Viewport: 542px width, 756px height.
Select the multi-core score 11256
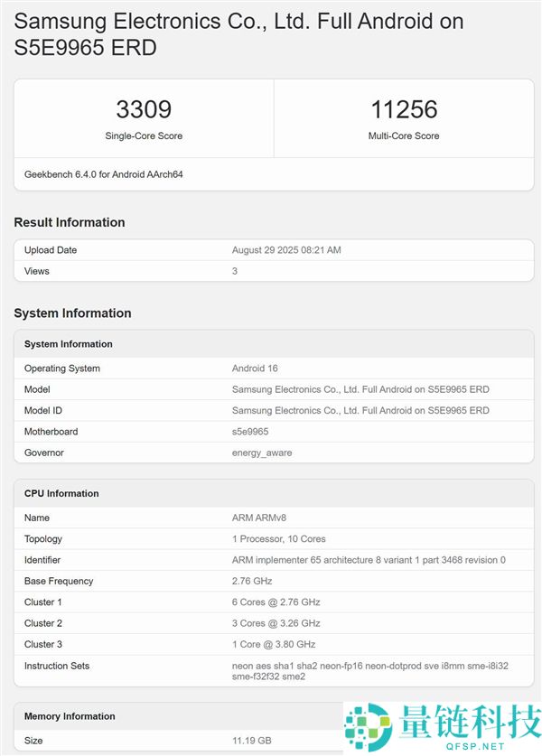click(404, 109)
